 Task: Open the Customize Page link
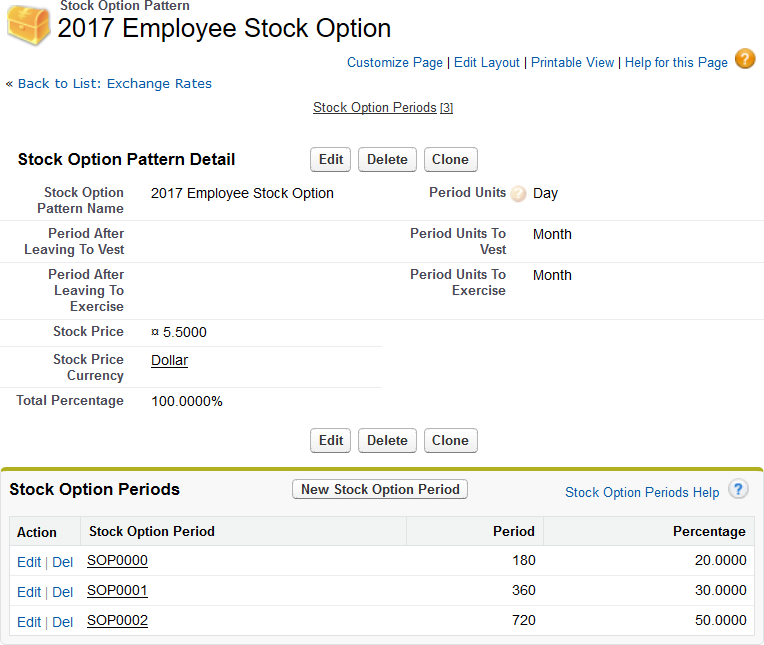pos(394,62)
